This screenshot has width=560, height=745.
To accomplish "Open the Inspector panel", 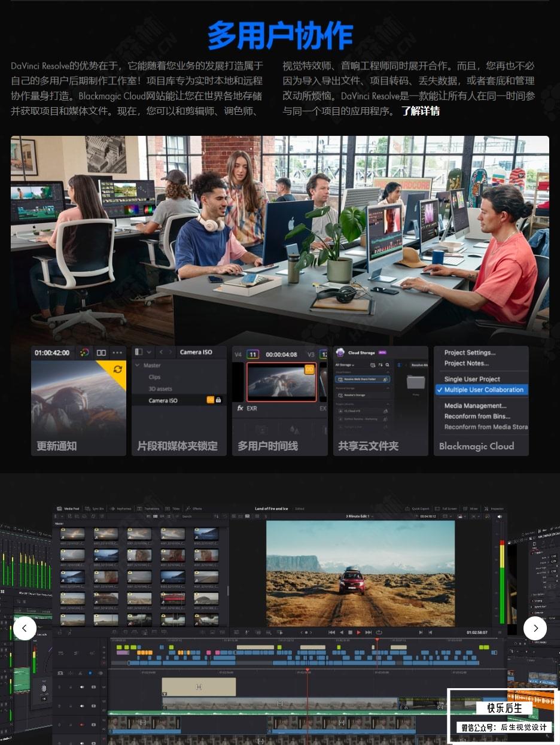I will click(x=494, y=509).
